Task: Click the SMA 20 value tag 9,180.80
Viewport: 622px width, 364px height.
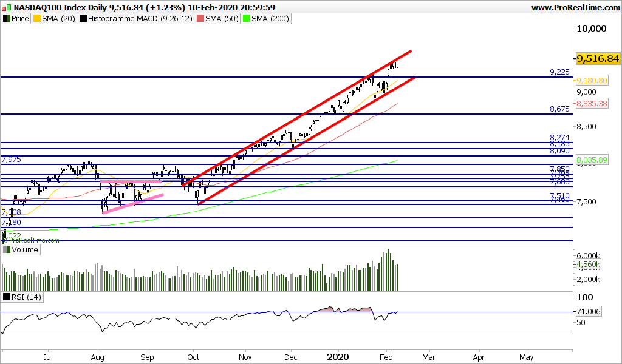Action: 592,81
